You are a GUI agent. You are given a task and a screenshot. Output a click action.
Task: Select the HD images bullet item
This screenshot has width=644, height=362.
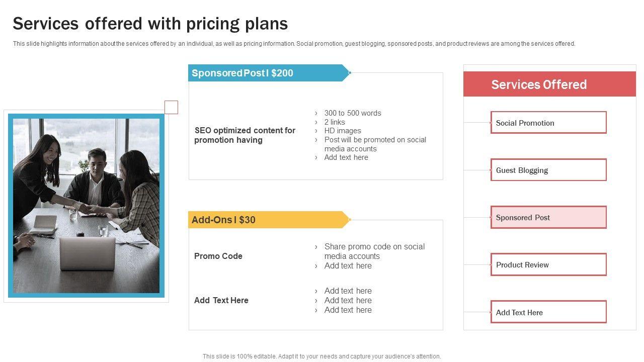click(342, 131)
